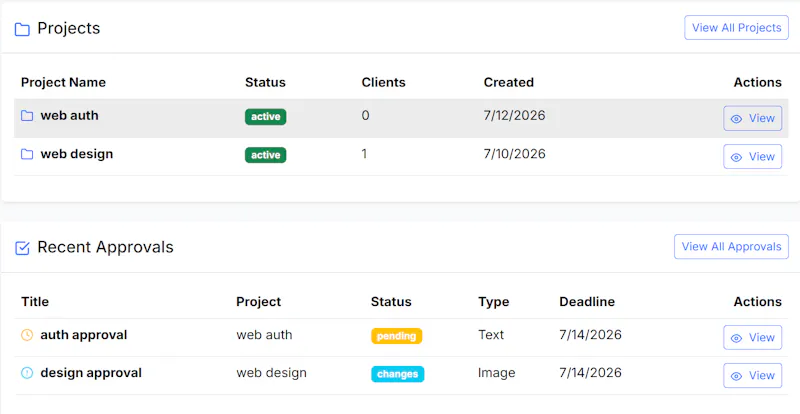Click the Projects folder icon in header
This screenshot has height=414, width=800.
[x=22, y=29]
